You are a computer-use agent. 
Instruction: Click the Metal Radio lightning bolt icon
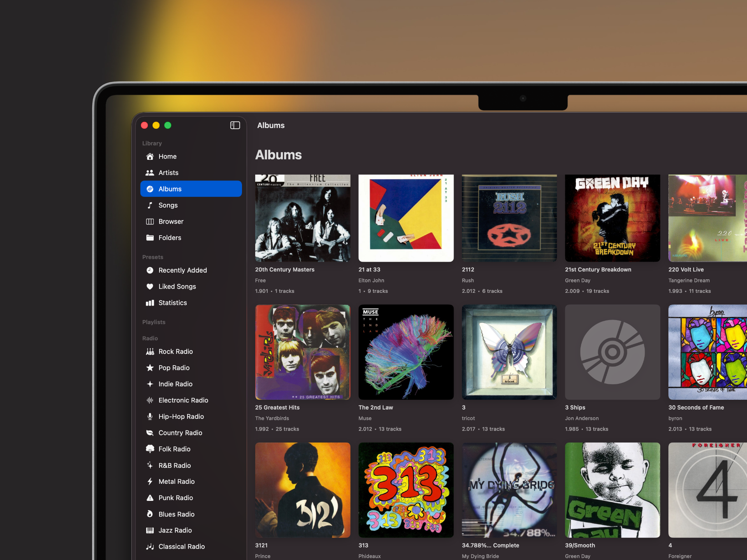click(150, 481)
